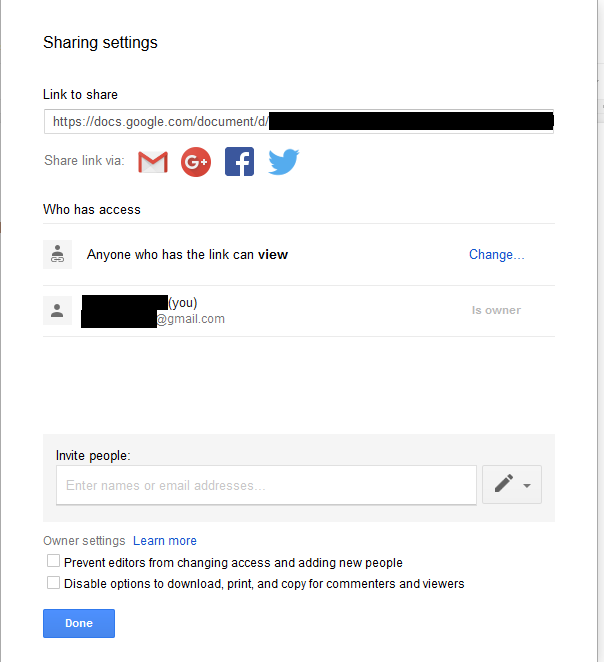Click the 'Share link via:' label
This screenshot has height=662, width=604.
[84, 160]
